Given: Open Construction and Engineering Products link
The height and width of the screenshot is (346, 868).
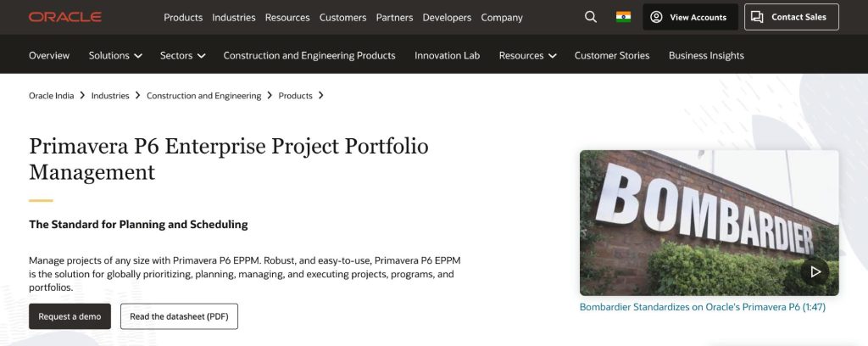Looking at the screenshot, I should [x=309, y=55].
